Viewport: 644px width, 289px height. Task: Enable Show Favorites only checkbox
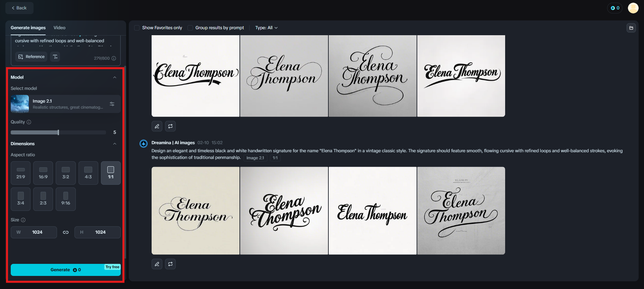pos(137,28)
